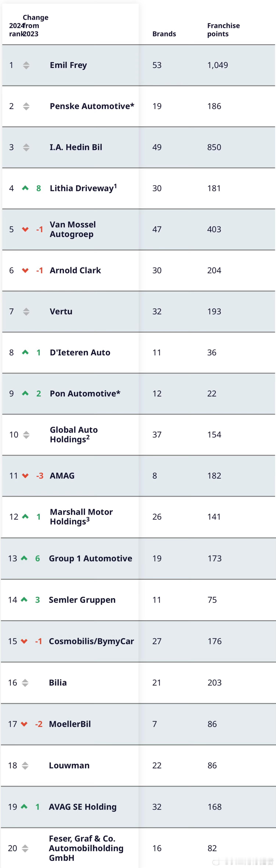Click the Penske Automotive dealer name
The height and width of the screenshot is (868, 276).
point(92,106)
